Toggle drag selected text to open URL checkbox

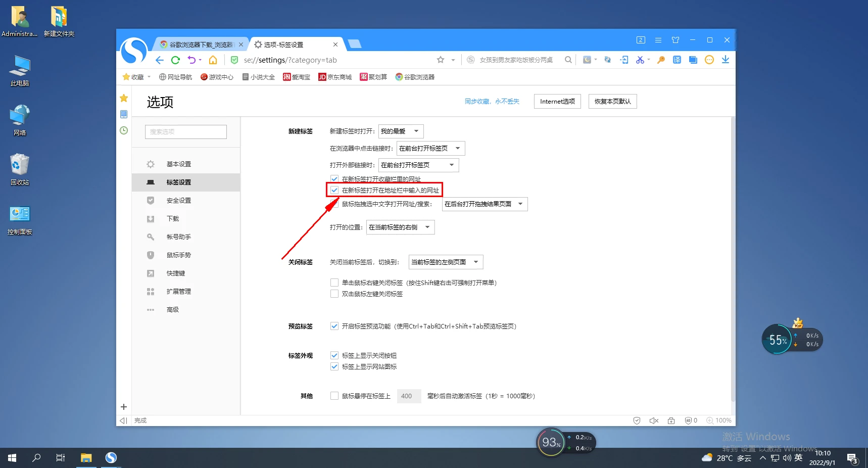pos(334,204)
